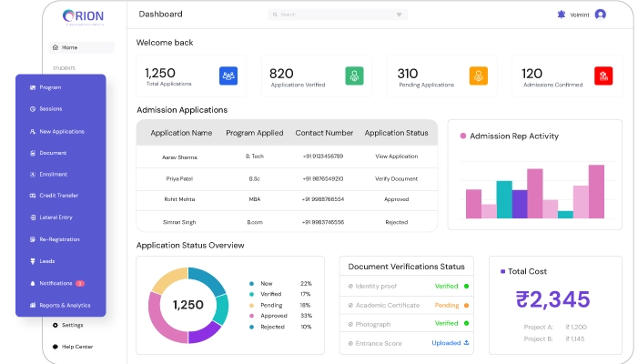This screenshot has height=364, width=638.
Task: Click Verify Document for Priya Patel
Action: (396, 178)
